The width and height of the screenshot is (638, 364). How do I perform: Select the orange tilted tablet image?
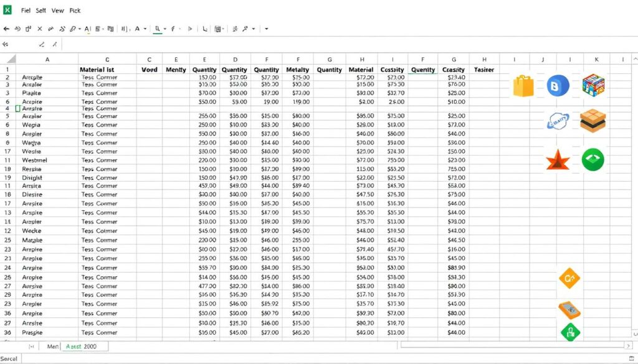tap(569, 310)
